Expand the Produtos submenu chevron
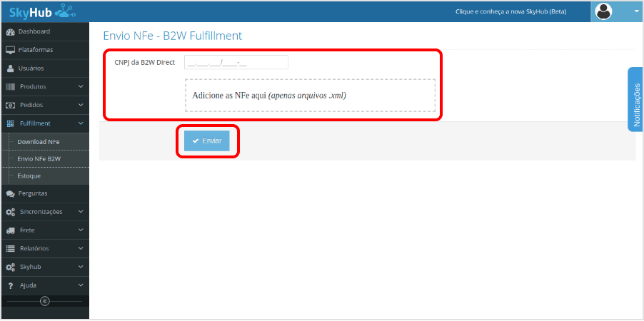The width and height of the screenshot is (644, 321). tap(81, 86)
